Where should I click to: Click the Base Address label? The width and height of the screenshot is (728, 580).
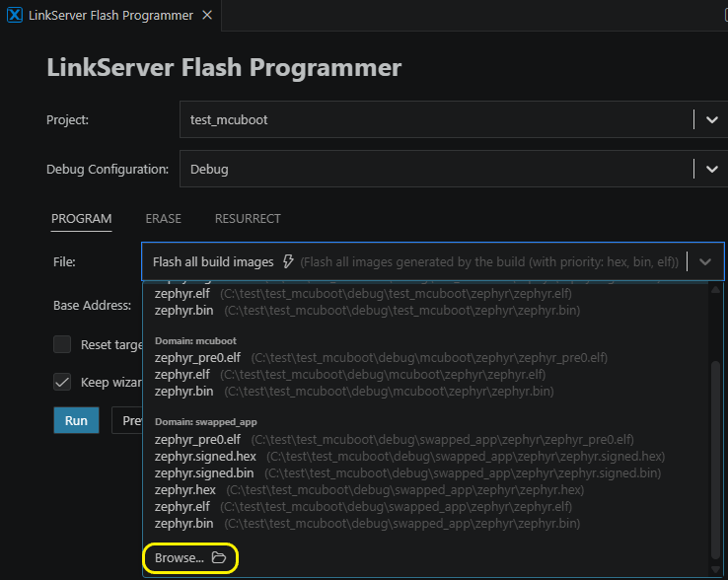[x=92, y=305]
